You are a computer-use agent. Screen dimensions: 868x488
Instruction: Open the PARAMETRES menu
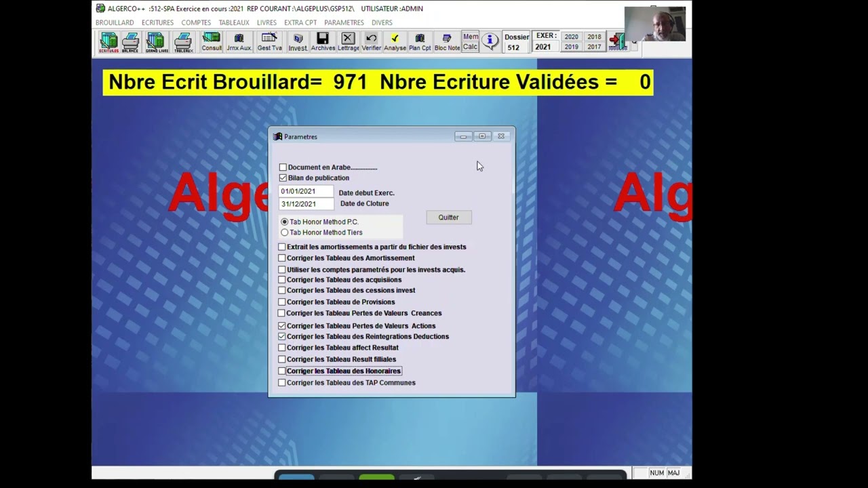[x=344, y=22]
